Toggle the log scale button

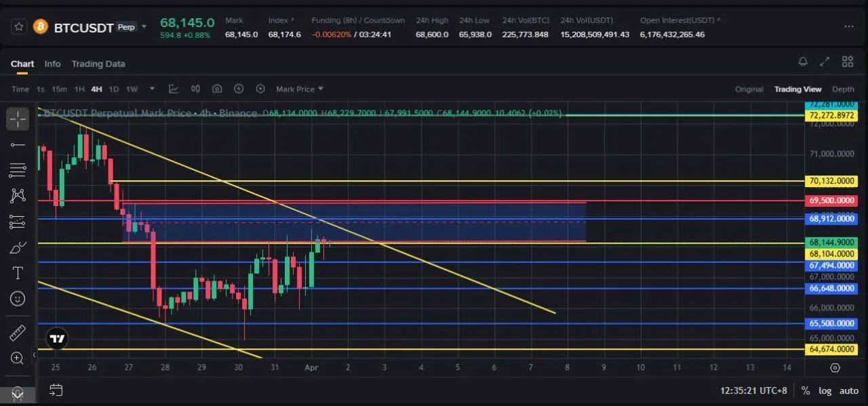point(825,391)
